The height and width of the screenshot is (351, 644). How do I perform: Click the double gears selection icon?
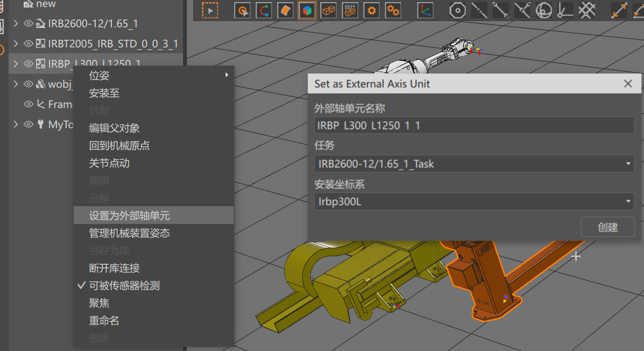(393, 10)
